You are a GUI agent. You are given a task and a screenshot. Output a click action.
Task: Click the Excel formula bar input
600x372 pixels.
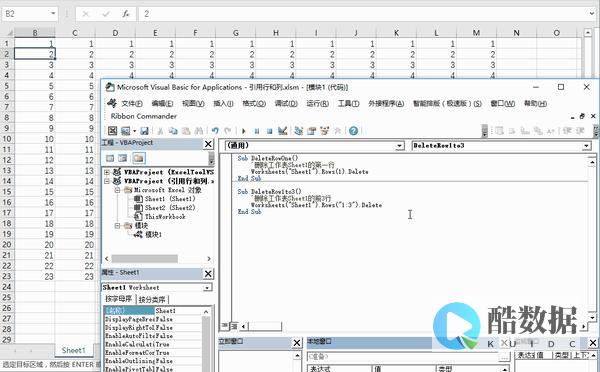coord(364,14)
